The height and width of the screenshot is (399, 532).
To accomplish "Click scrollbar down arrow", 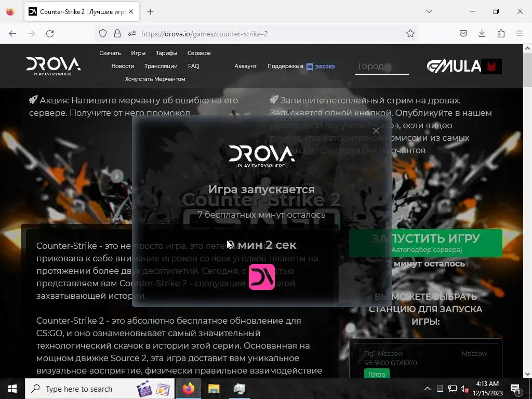I will tap(527, 374).
